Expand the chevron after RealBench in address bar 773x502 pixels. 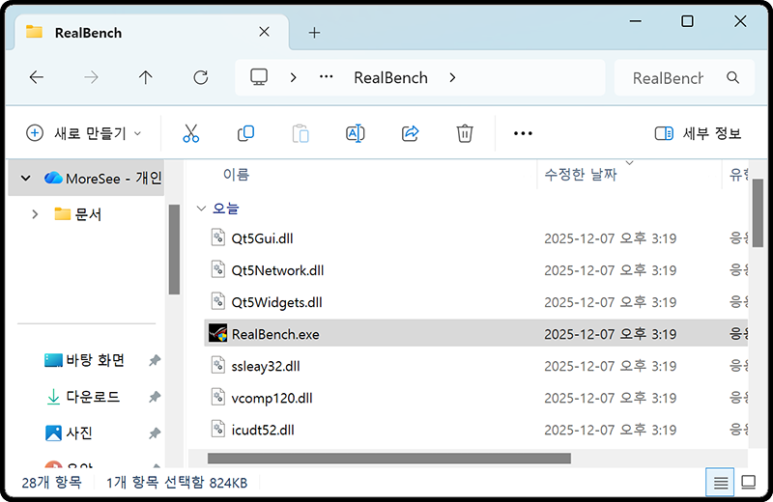pos(453,77)
